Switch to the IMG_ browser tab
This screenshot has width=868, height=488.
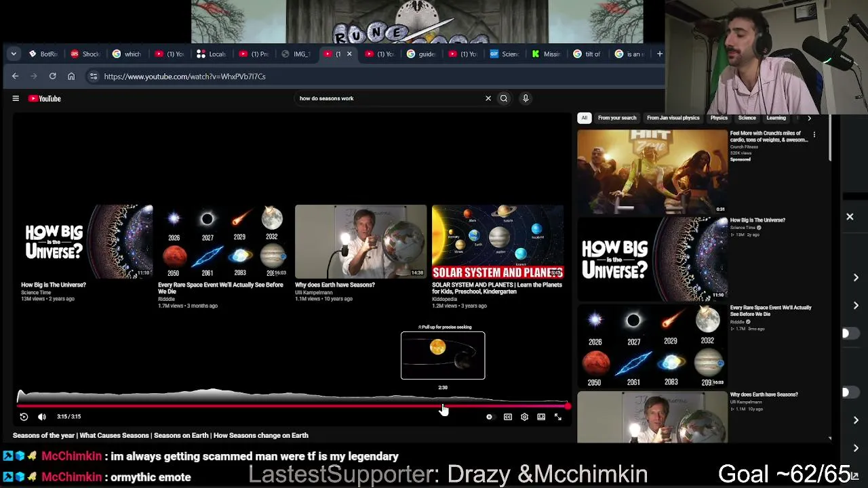(296, 54)
